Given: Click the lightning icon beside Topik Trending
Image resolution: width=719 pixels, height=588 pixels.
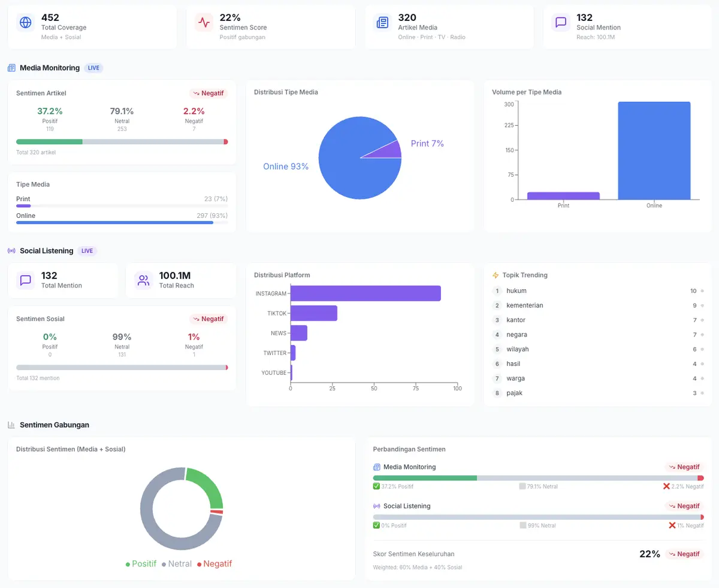Looking at the screenshot, I should (496, 275).
